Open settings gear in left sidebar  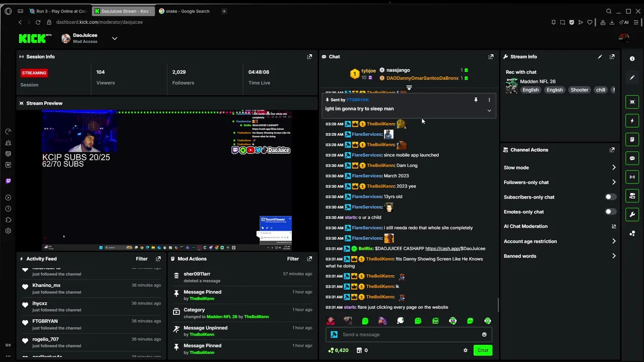[x=8, y=231]
